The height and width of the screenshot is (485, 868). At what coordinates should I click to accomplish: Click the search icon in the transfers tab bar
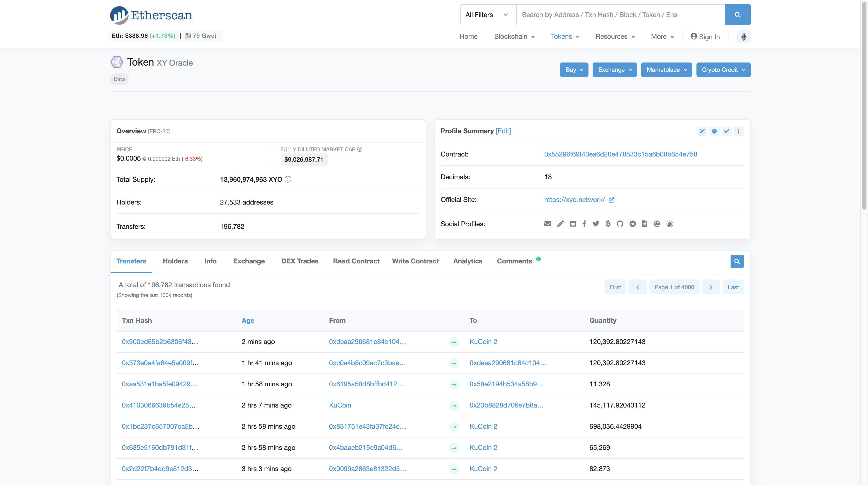tap(737, 261)
